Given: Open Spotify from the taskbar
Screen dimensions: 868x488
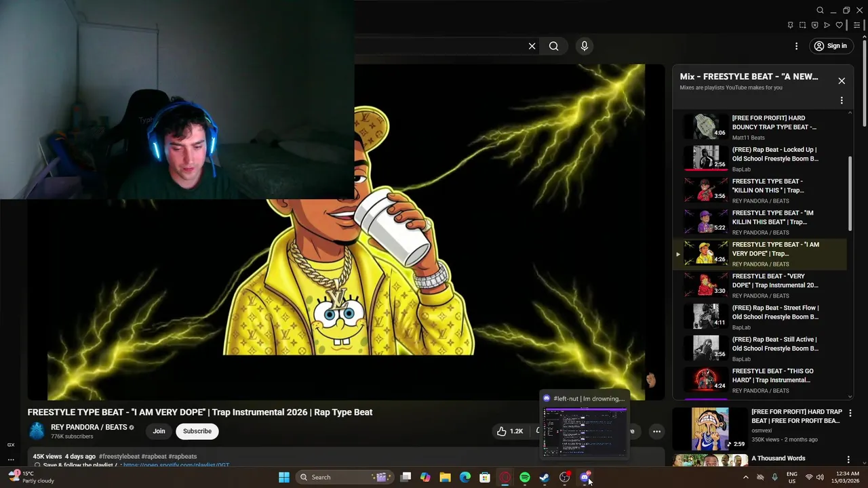Looking at the screenshot, I should pyautogui.click(x=525, y=477).
